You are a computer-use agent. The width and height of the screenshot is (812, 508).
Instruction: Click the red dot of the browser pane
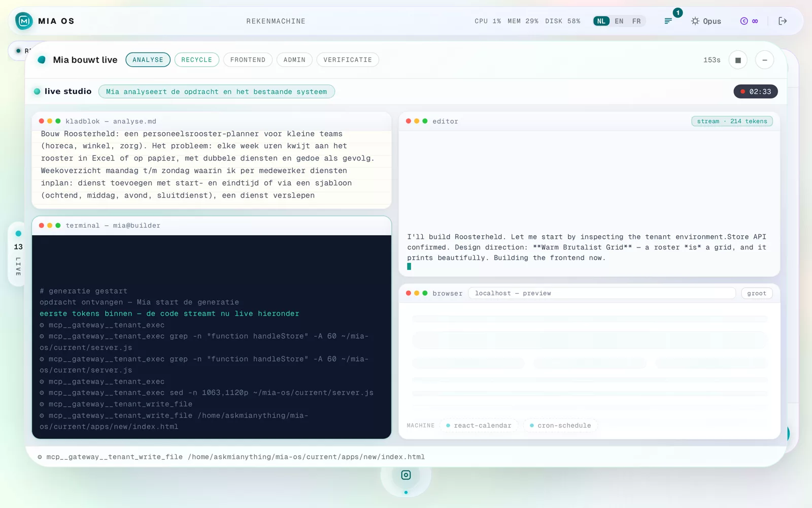(409, 293)
